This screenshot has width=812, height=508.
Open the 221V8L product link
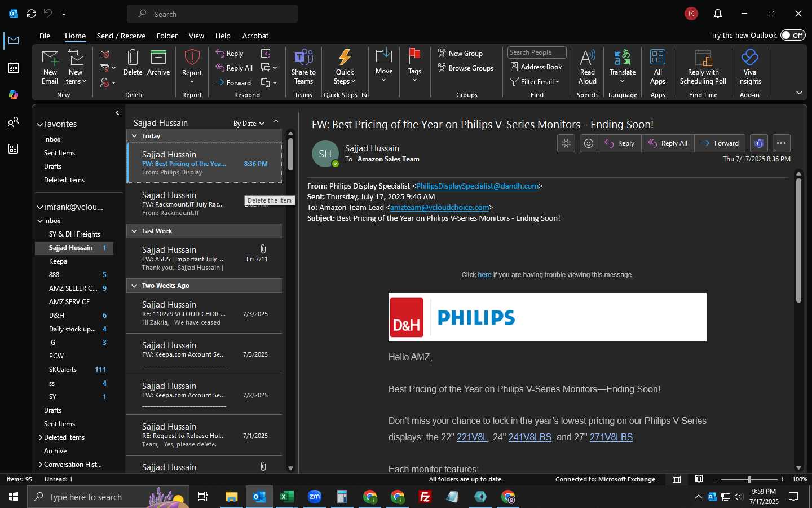472,437
